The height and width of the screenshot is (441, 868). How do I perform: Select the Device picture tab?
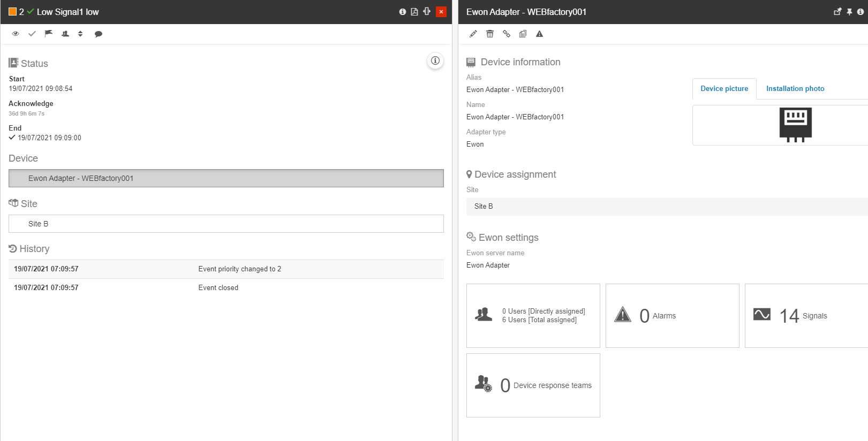pos(724,89)
